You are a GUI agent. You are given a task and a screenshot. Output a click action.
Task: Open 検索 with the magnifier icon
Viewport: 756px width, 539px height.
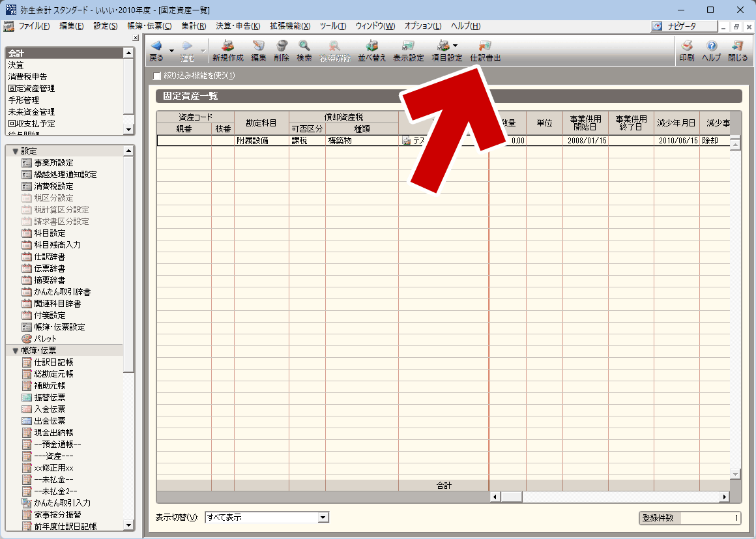[304, 47]
